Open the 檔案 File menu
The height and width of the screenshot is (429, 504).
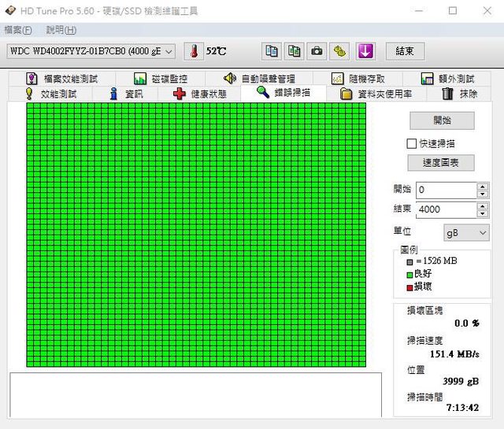coord(18,30)
